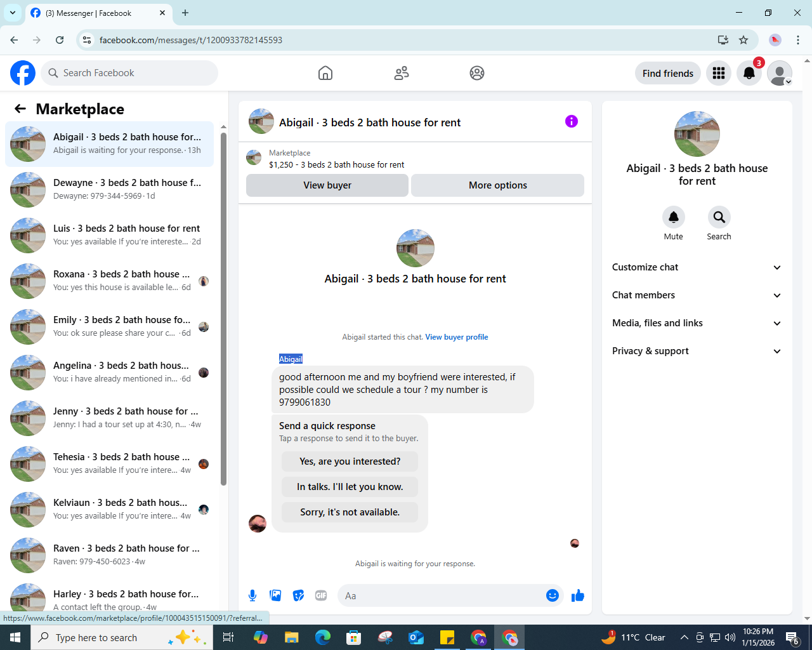The height and width of the screenshot is (650, 812).
Task: Open Dewayne's conversation in the list
Action: pos(109,189)
